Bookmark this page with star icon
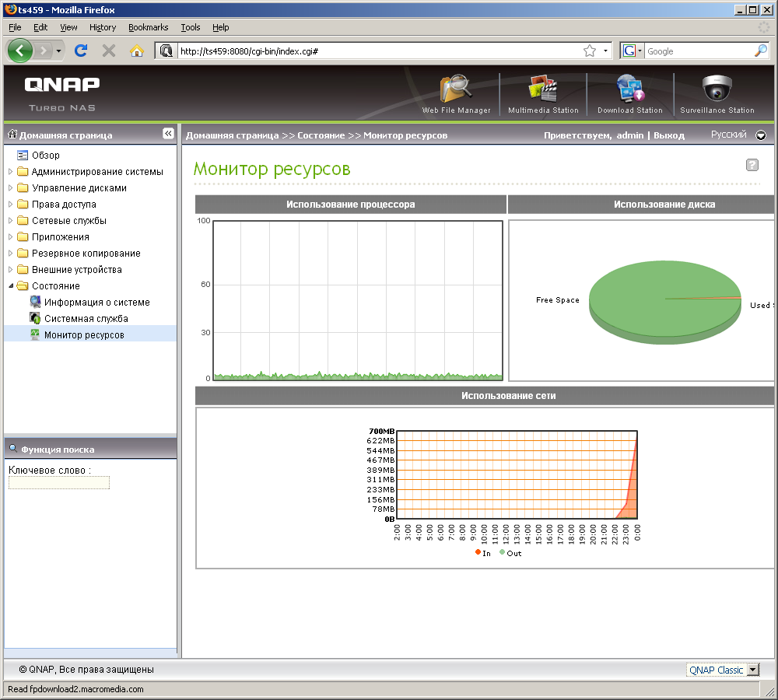 pyautogui.click(x=590, y=51)
